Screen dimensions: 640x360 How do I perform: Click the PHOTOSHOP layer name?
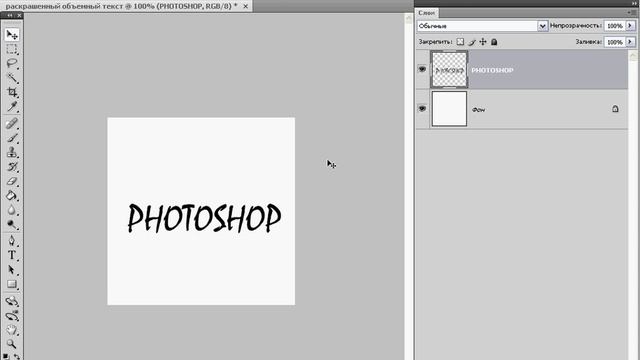coord(492,70)
